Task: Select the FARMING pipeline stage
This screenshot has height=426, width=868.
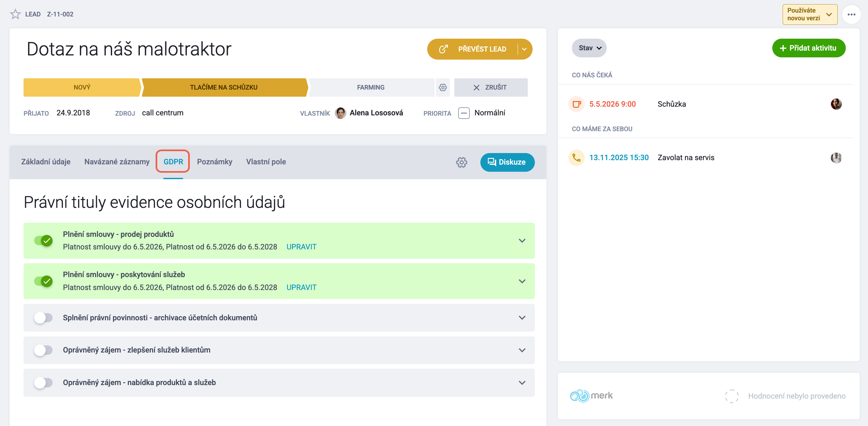Action: click(x=371, y=87)
